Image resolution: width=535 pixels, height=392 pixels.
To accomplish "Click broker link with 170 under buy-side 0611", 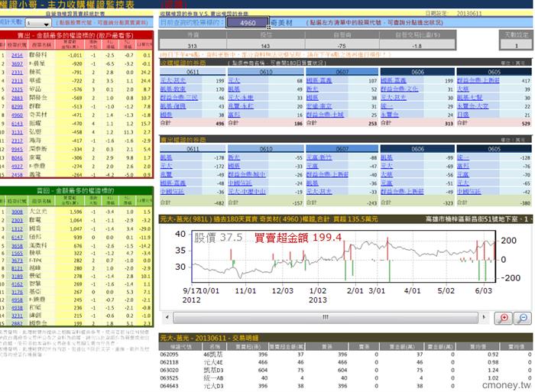I will [x=173, y=89].
